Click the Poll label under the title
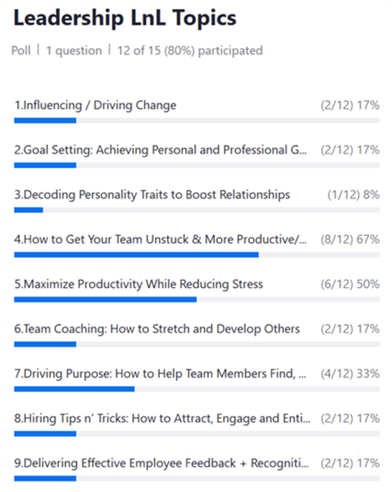This screenshot has height=492, width=392. 21,51
